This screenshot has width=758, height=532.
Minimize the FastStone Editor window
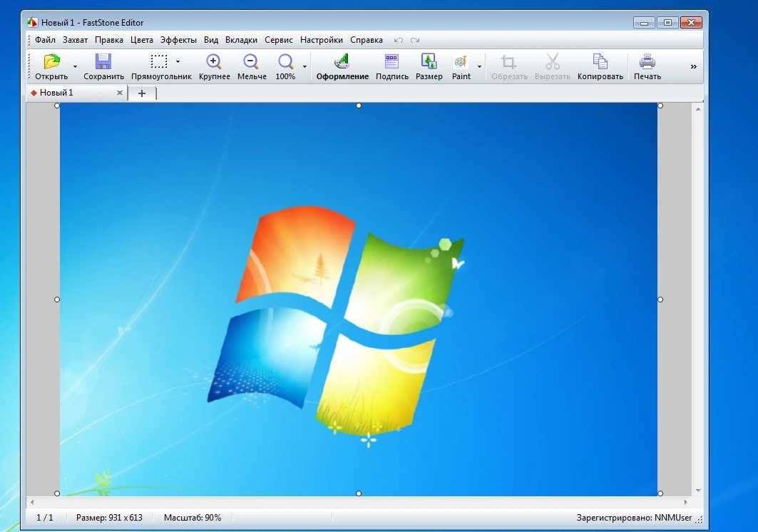pos(644,23)
